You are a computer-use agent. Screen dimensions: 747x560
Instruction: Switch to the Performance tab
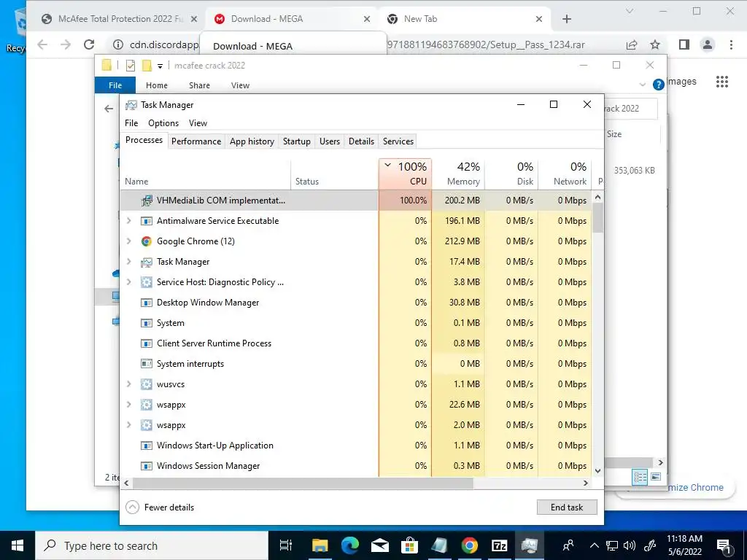(196, 141)
